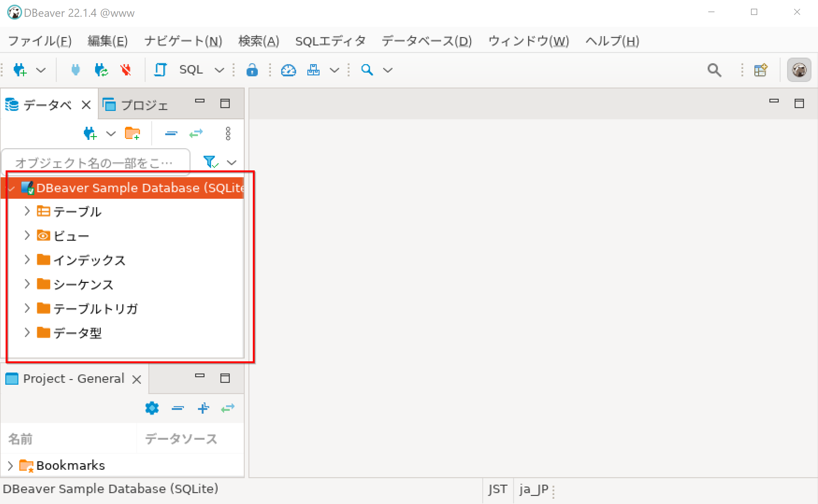Screen dimensions: 818x504
Task: Click the blue search magnifier in toolbar
Action: point(367,70)
